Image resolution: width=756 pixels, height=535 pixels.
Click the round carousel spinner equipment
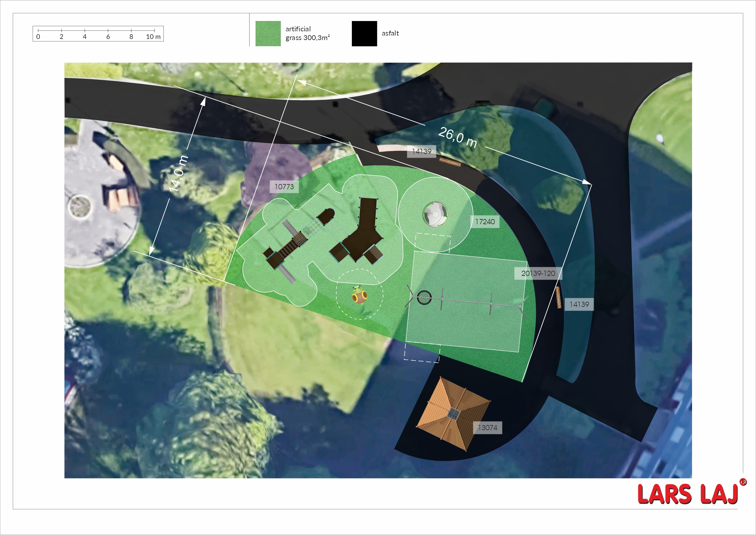[x=435, y=215]
